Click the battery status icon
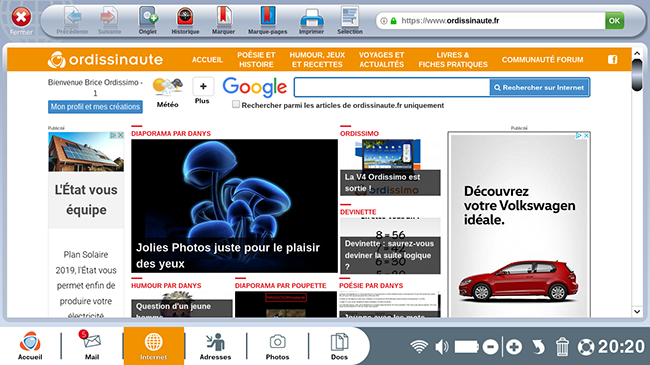This screenshot has height=365, width=650. pyautogui.click(x=466, y=347)
